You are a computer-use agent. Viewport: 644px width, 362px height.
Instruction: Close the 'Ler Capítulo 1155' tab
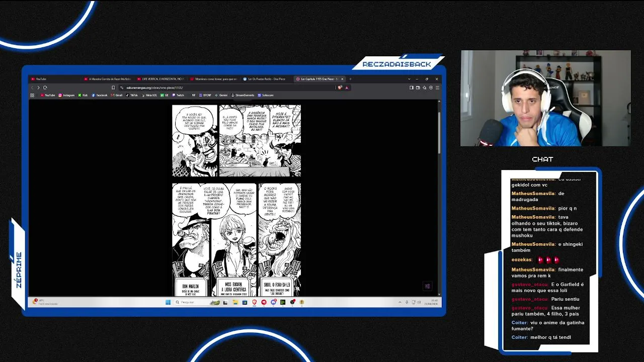[x=343, y=79]
